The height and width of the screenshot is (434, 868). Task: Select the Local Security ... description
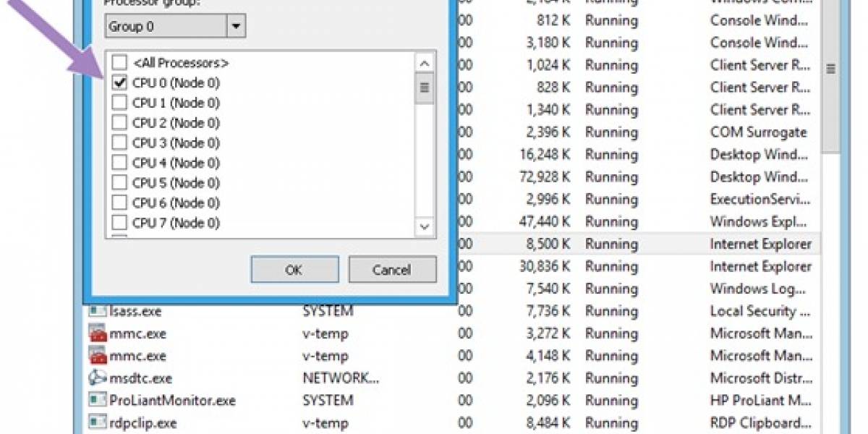[x=759, y=311]
